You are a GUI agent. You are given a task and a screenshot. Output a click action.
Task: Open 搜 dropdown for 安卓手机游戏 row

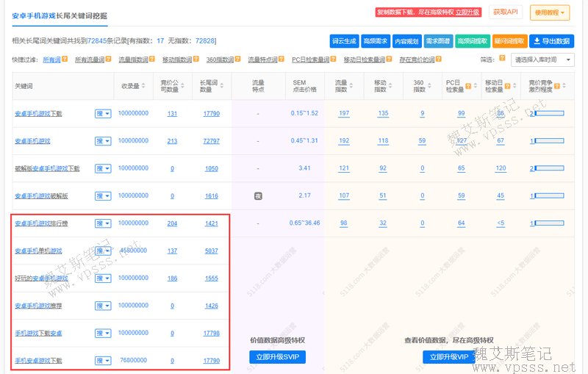(x=103, y=141)
